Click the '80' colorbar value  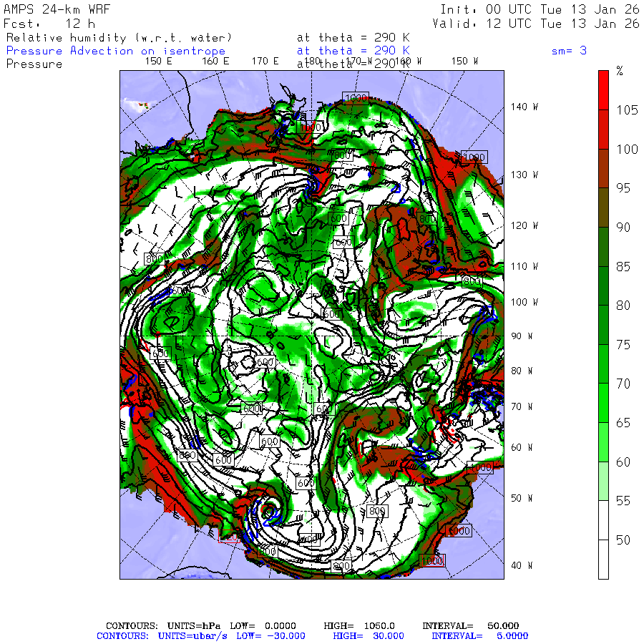623,305
